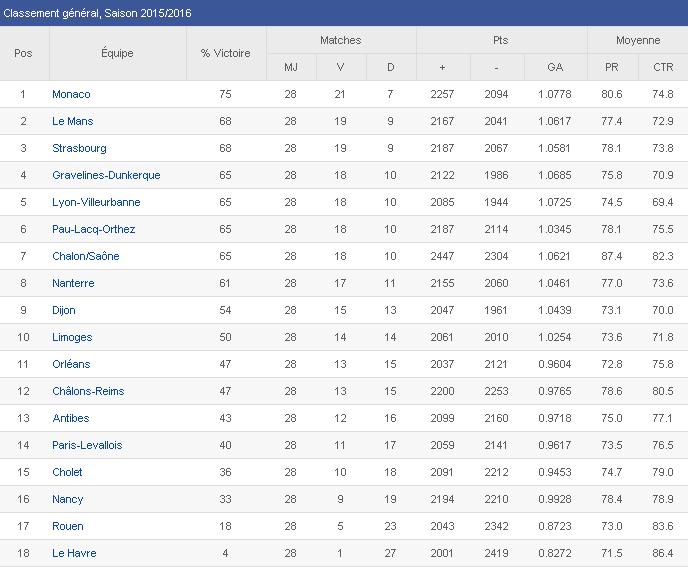Select the Lyon-Villeurbanne team link

[x=96, y=202]
